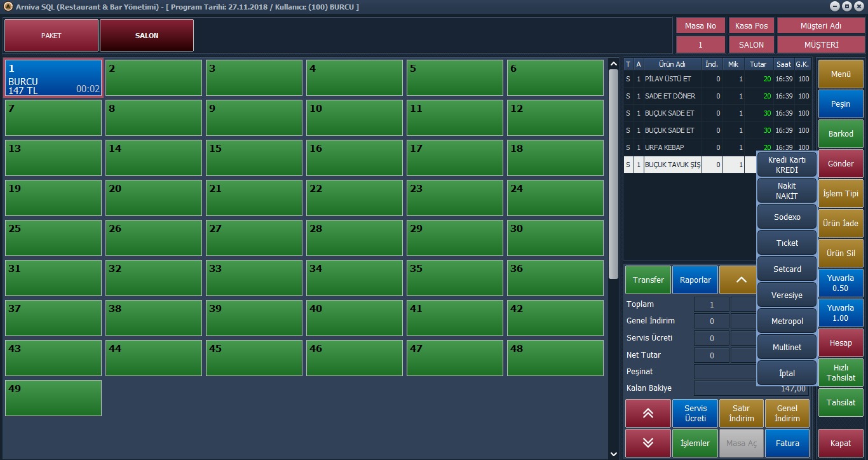Screen dimensions: 868x460
Task: Select Kredi Kartı payment option
Action: pyautogui.click(x=787, y=165)
